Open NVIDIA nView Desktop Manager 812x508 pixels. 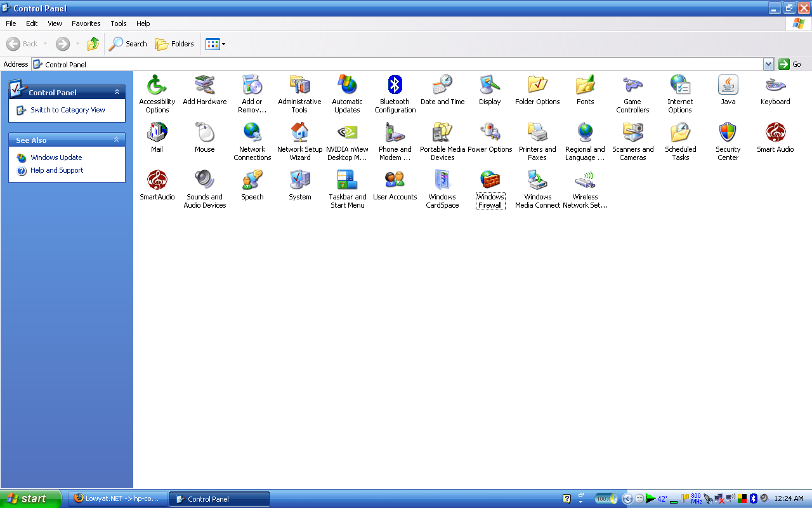pyautogui.click(x=347, y=133)
